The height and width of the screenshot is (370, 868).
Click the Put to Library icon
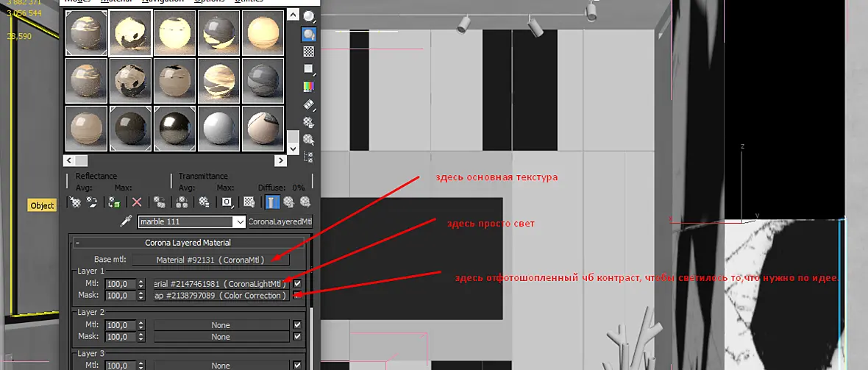pyautogui.click(x=204, y=202)
